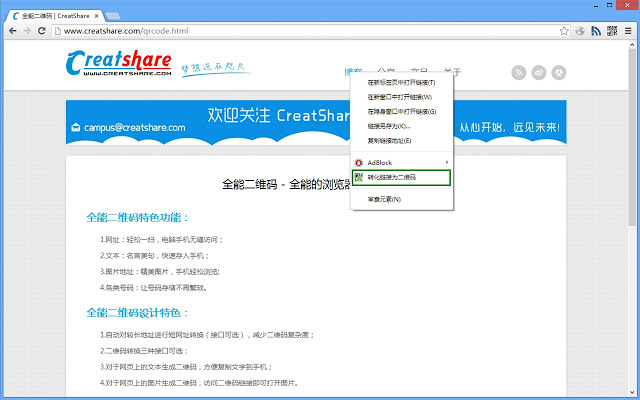Choose 审查元素(N) from the context menu
The image size is (640, 400).
[402, 199]
